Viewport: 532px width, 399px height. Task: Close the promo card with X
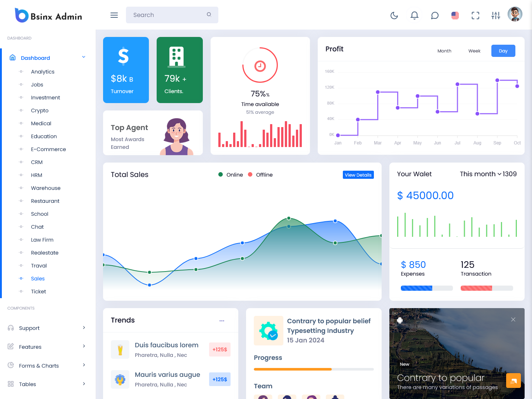pos(513,320)
